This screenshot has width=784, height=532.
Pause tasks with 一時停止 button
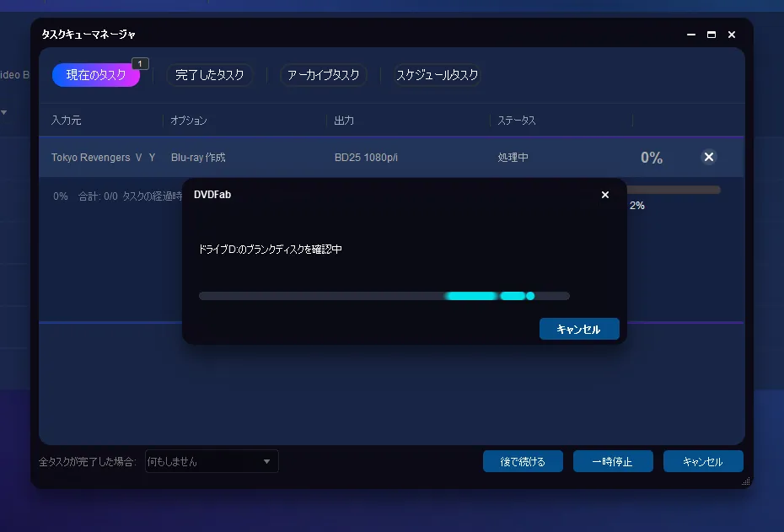coord(613,461)
